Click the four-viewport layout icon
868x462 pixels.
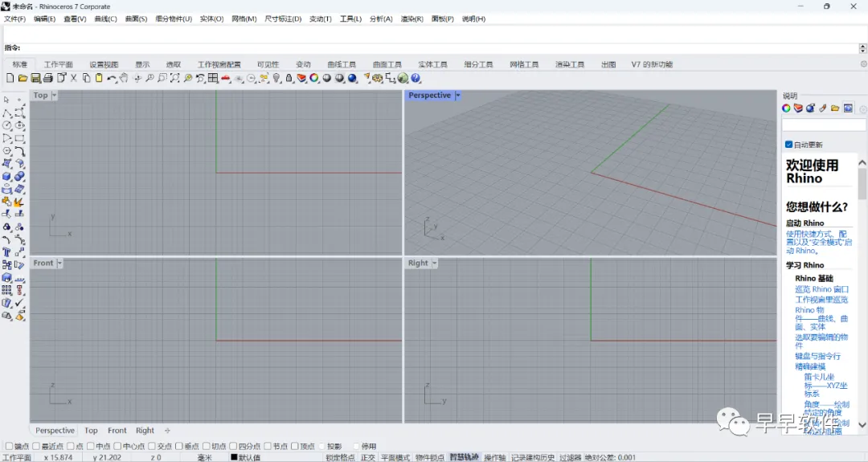(213, 78)
